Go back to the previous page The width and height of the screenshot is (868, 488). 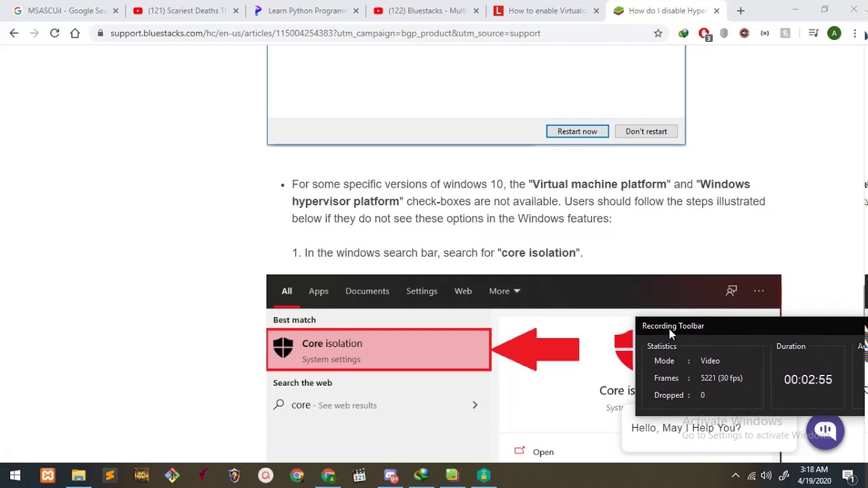coord(14,33)
